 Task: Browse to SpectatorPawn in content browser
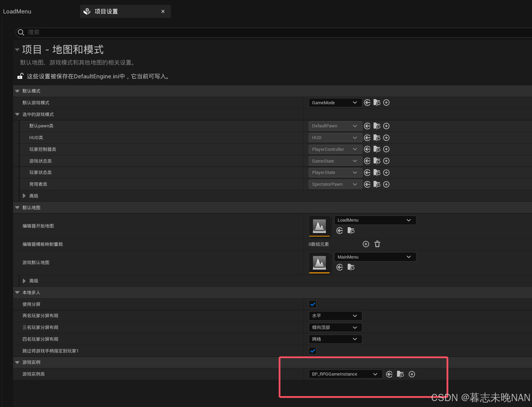coord(377,184)
